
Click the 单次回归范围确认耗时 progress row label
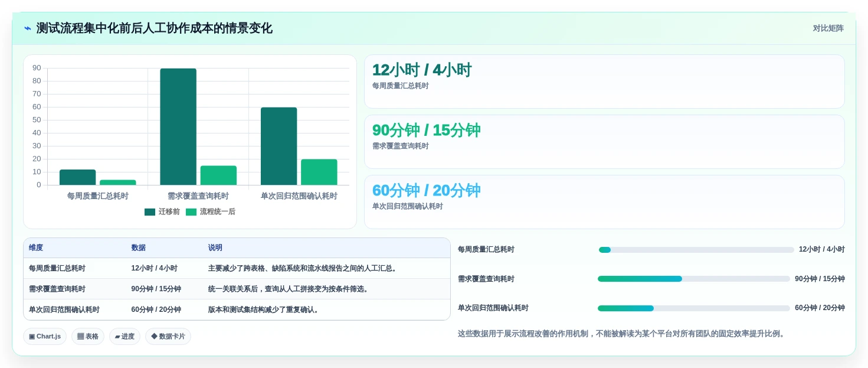(x=493, y=308)
